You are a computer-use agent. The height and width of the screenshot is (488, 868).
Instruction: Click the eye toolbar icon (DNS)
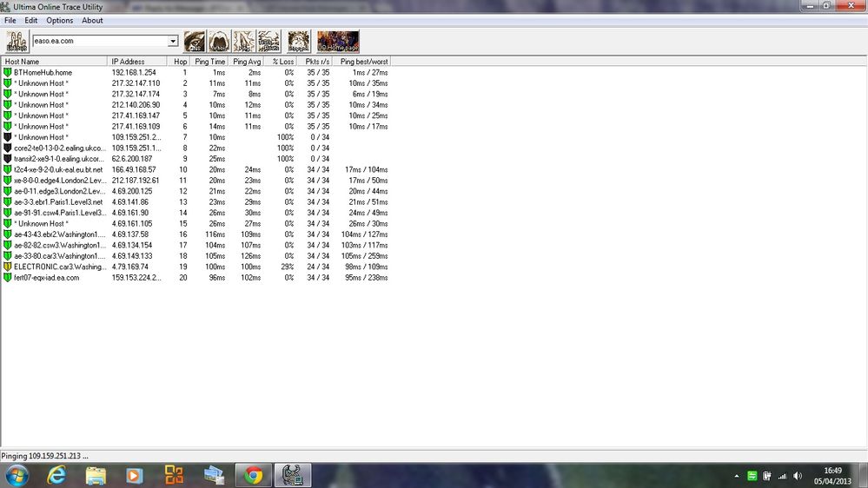[195, 41]
